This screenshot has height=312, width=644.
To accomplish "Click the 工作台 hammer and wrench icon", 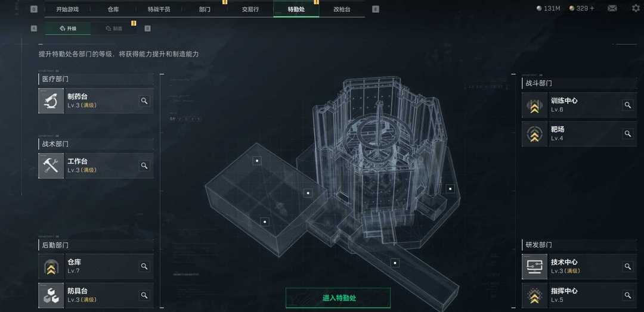I will click(x=51, y=166).
